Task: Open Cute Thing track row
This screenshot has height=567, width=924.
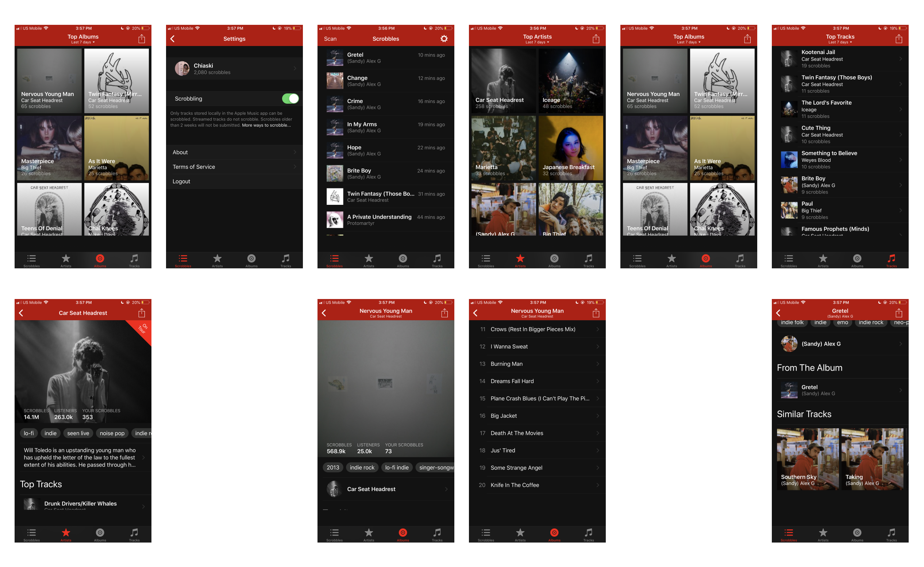Action: click(x=840, y=134)
